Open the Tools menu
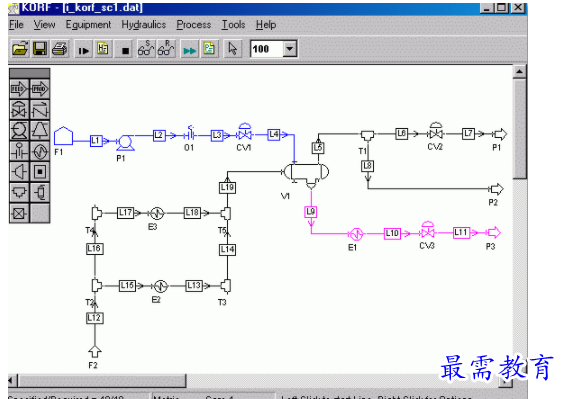Image resolution: width=562 pixels, height=399 pixels. [x=233, y=25]
